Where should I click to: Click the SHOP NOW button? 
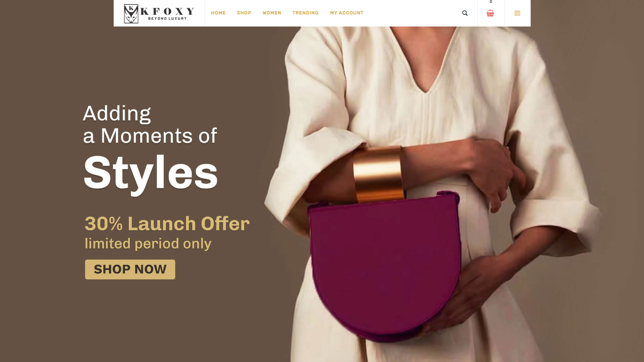(130, 269)
